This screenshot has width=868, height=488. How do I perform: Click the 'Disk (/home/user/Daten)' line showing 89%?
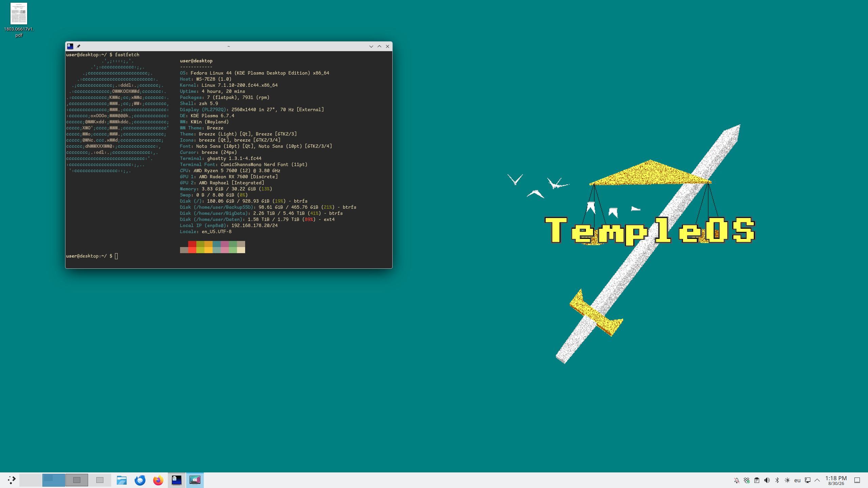[x=257, y=219]
